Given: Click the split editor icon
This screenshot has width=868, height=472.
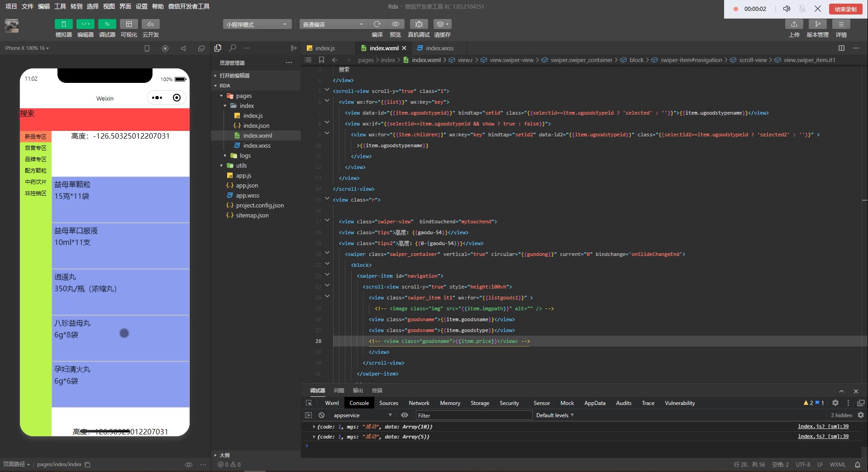Looking at the screenshot, I should click(x=841, y=48).
